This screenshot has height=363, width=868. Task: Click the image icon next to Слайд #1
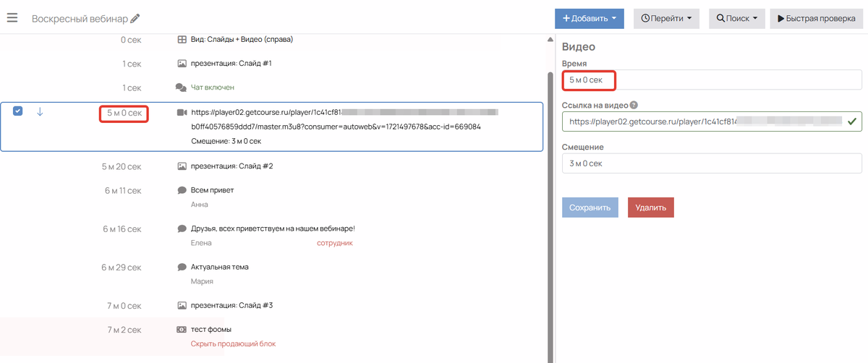[182, 64]
